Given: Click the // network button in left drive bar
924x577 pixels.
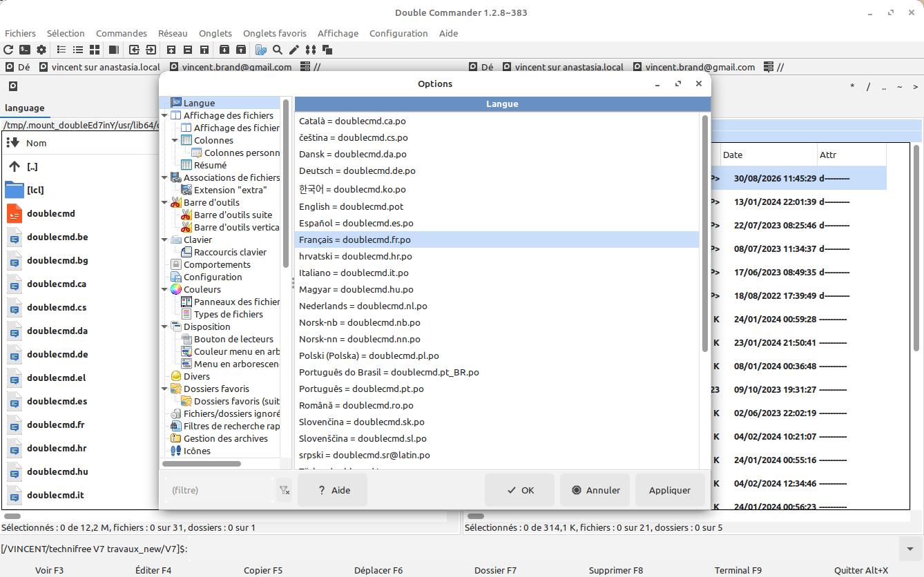Looking at the screenshot, I should pos(310,67).
